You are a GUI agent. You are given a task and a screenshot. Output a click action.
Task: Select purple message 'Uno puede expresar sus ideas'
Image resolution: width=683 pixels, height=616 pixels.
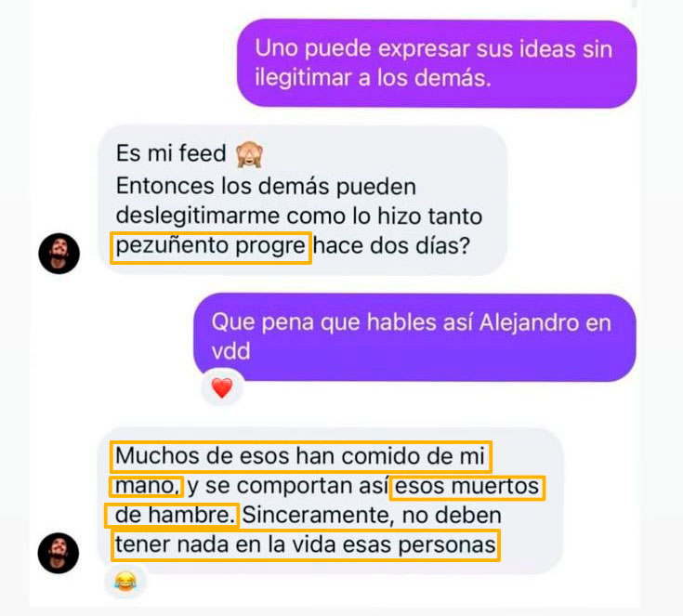tap(437, 63)
